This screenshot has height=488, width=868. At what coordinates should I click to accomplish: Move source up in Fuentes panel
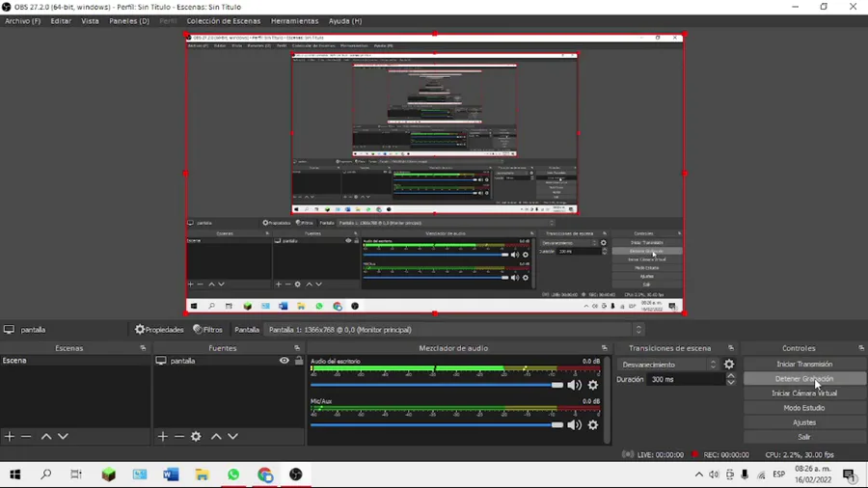point(216,437)
